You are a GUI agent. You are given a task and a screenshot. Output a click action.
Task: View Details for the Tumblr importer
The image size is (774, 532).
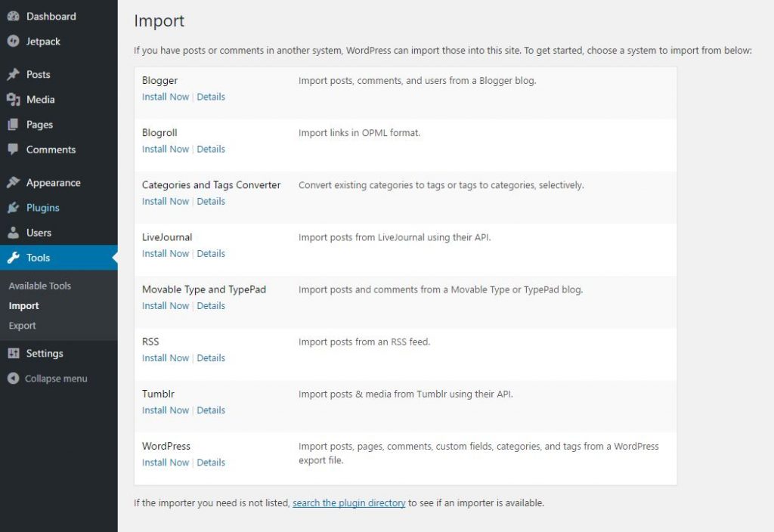pyautogui.click(x=211, y=410)
